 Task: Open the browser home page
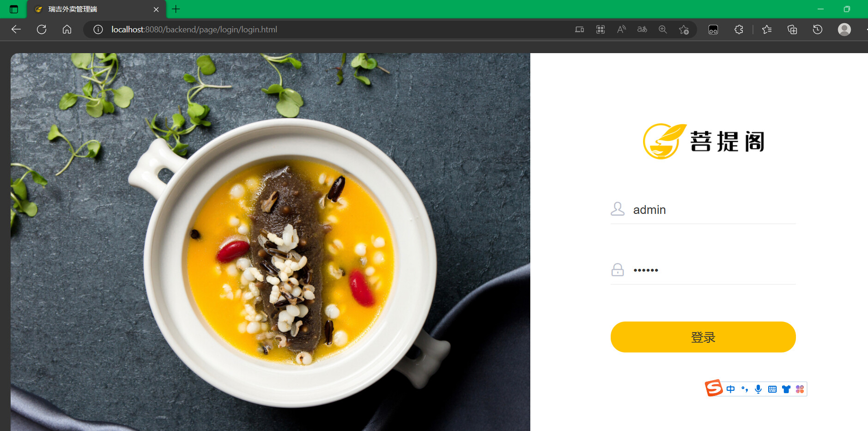click(67, 30)
